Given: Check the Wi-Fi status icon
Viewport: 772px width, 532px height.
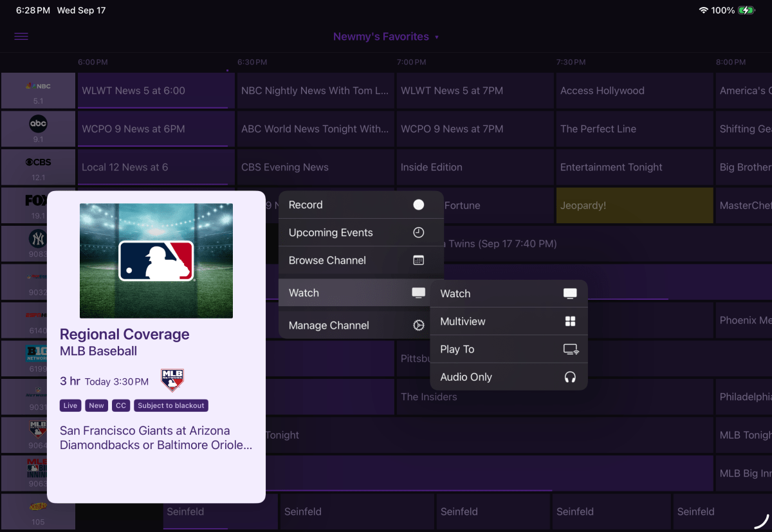Looking at the screenshot, I should pyautogui.click(x=703, y=10).
